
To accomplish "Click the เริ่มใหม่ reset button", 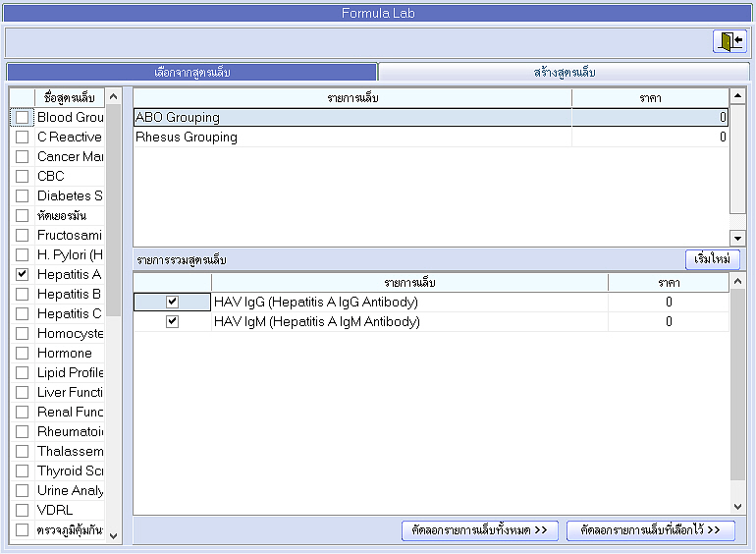I will click(x=712, y=259).
